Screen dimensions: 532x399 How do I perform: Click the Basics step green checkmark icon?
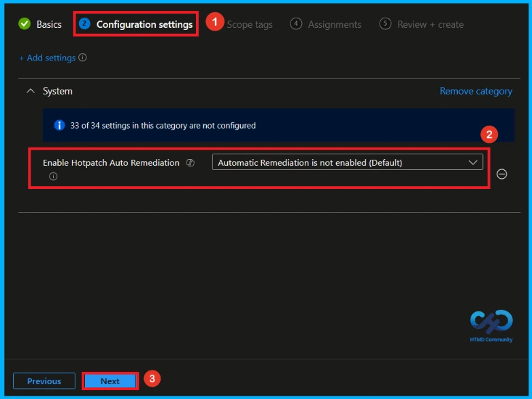pyautogui.click(x=24, y=24)
